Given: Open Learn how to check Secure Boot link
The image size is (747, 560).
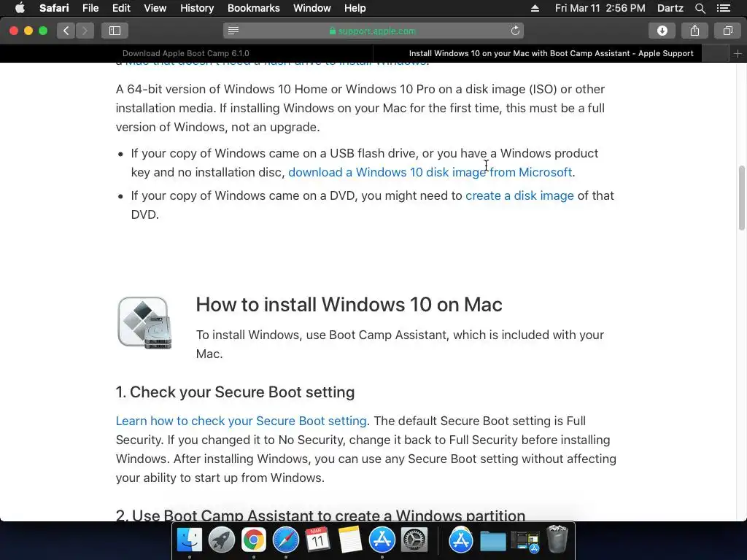Looking at the screenshot, I should (241, 421).
